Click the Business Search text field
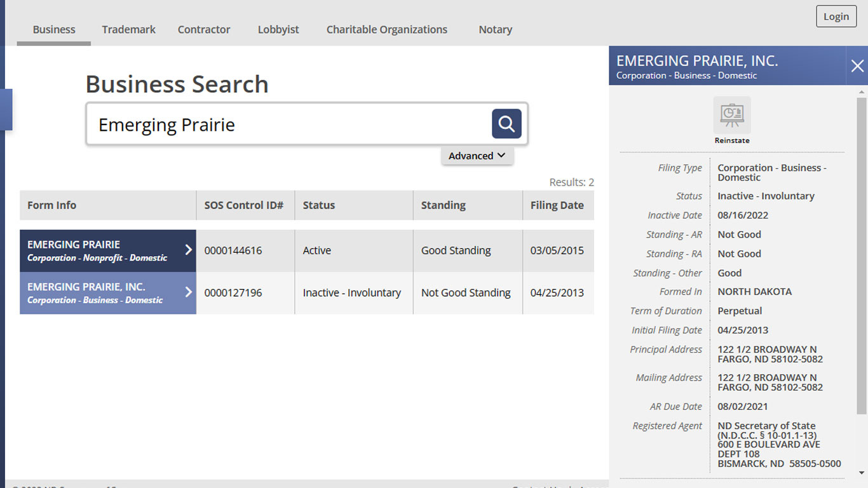Screen dimensions: 868x488 [289, 124]
